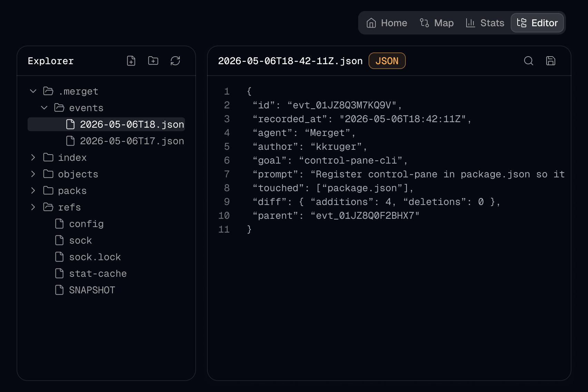Click the "id" line with evt_01JZ8Q3M7KQ9V

click(x=327, y=105)
